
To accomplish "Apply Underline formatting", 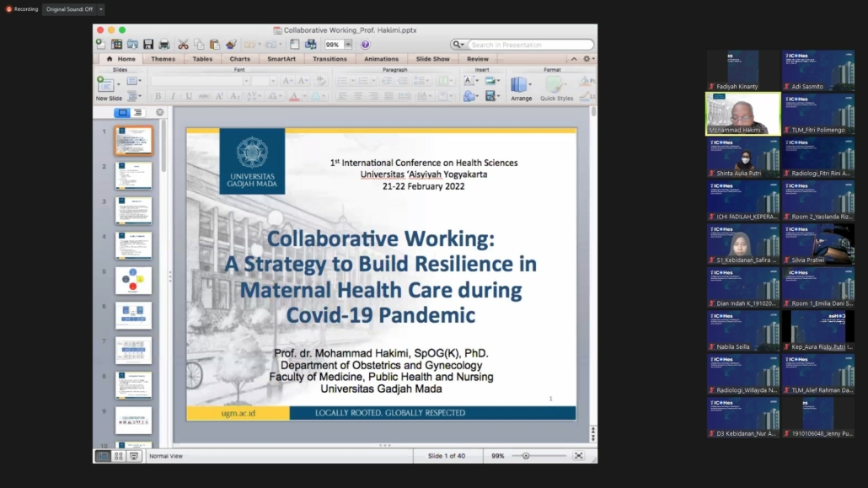I will 189,96.
